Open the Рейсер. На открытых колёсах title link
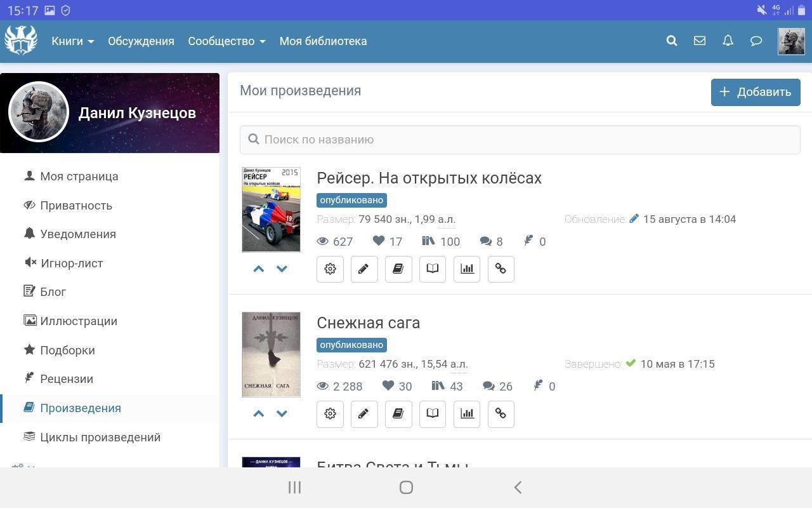 429,178
